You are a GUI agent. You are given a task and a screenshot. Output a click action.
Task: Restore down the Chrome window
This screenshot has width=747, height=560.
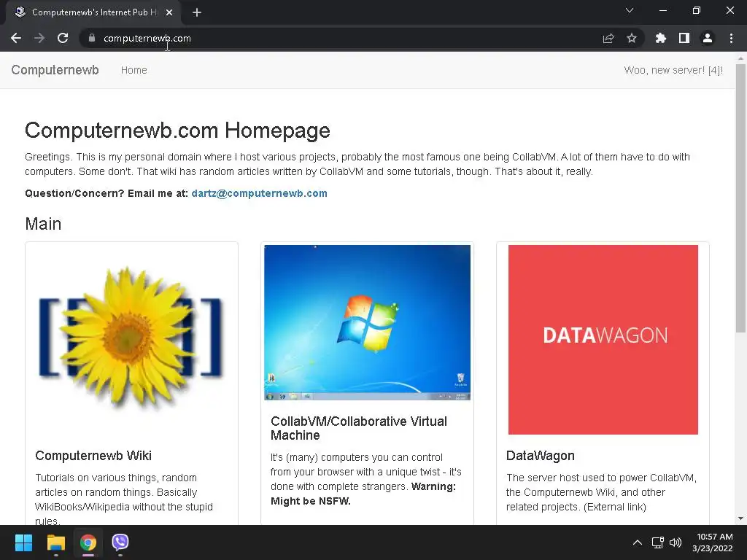697,10
